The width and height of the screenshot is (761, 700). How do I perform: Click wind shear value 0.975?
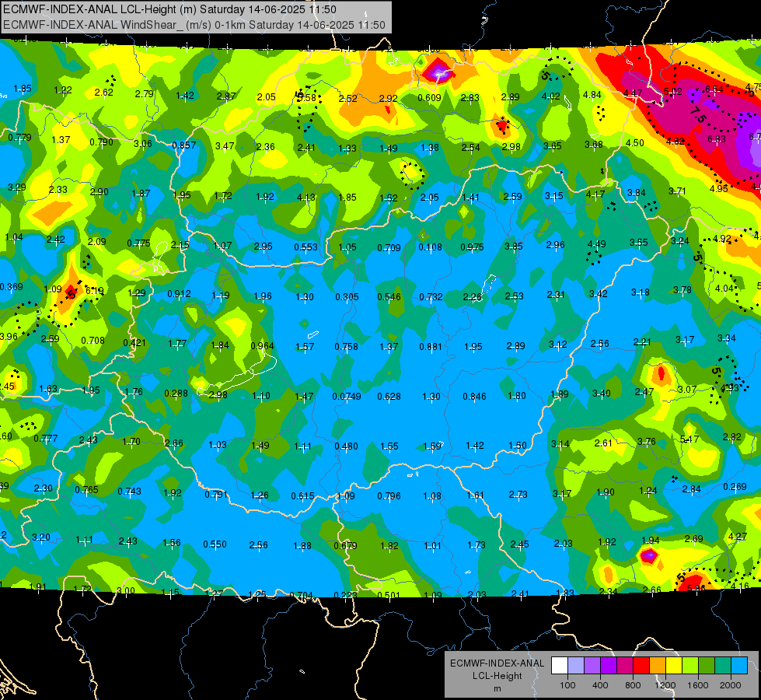coord(473,247)
